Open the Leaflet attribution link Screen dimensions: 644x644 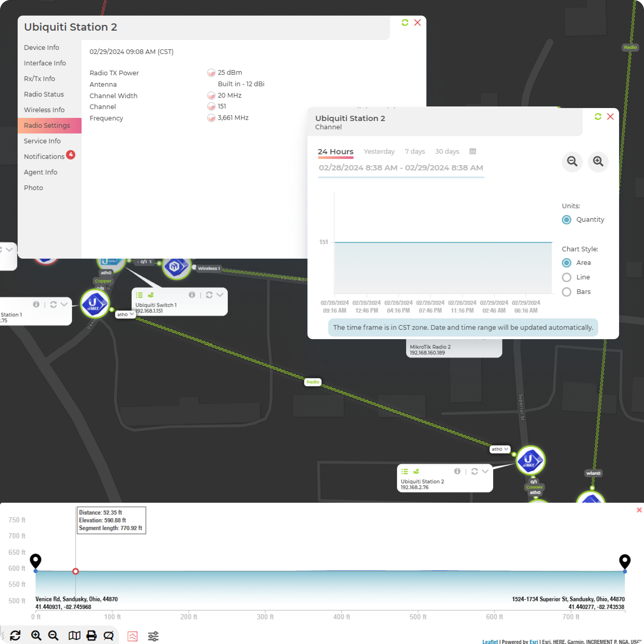(x=490, y=641)
